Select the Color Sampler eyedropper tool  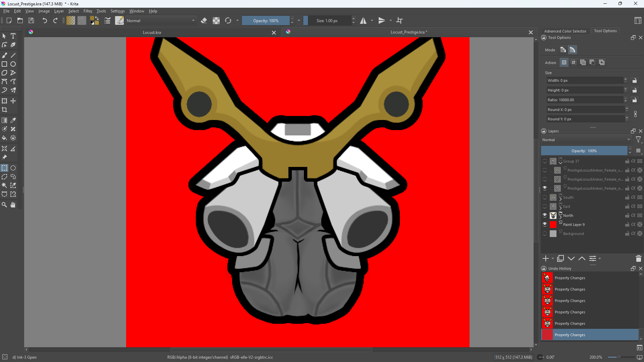point(13,120)
